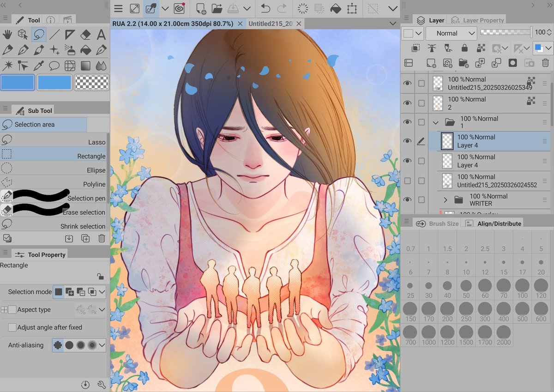Click the Transform scale icon in command bar
Viewport: 554px width, 392px height.
[352, 8]
